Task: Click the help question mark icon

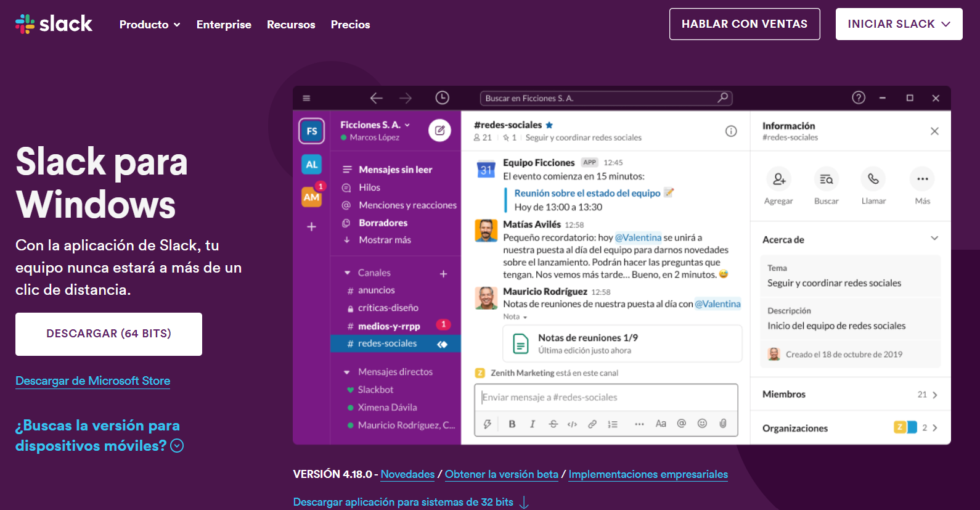Action: point(859,97)
